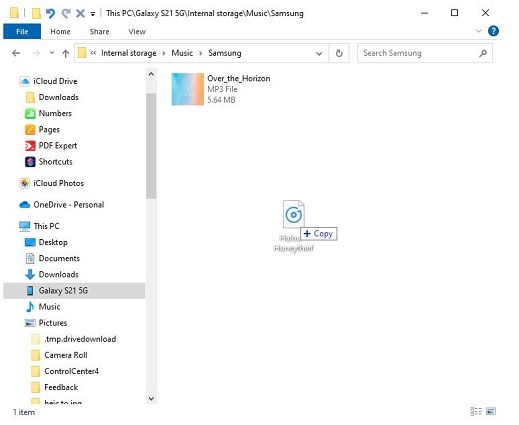Open Music under This PC

pyautogui.click(x=49, y=307)
